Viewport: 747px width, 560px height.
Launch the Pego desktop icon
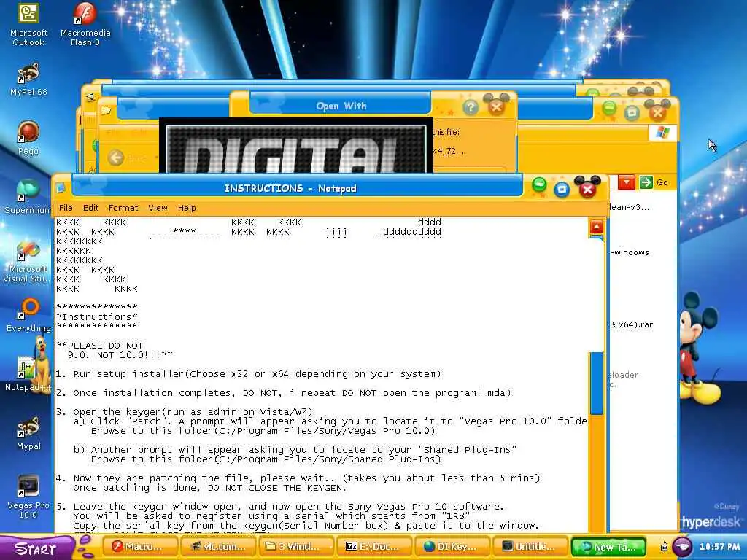28,138
